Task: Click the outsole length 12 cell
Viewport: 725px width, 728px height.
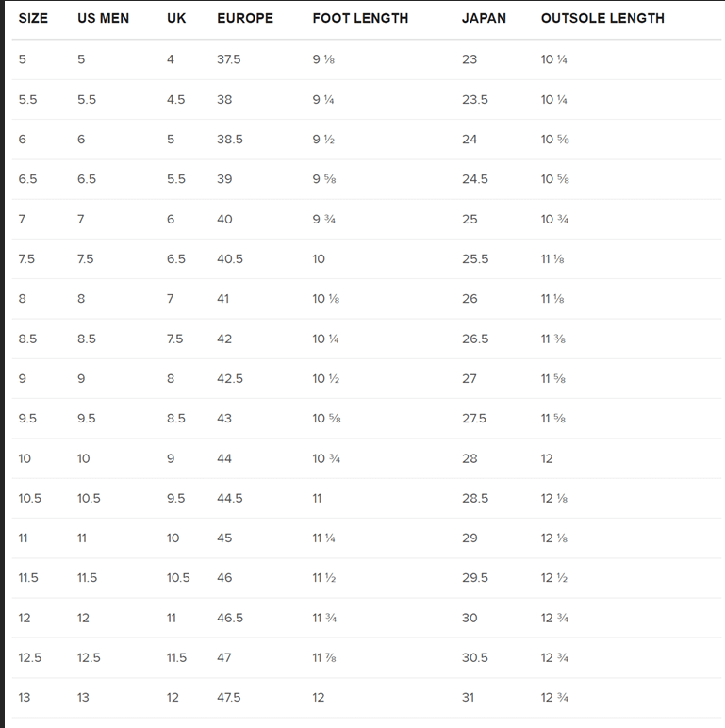Action: pos(547,458)
